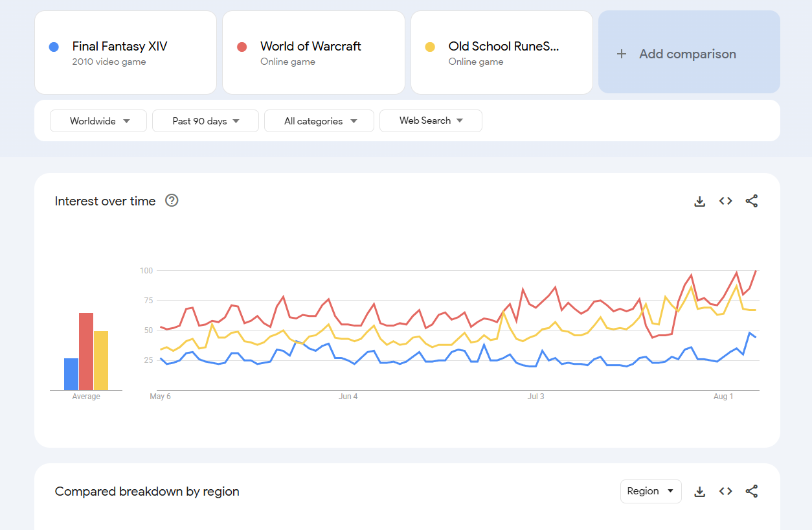Image resolution: width=812 pixels, height=530 pixels.
Task: Open the Worldwide location dropdown
Action: pos(98,121)
